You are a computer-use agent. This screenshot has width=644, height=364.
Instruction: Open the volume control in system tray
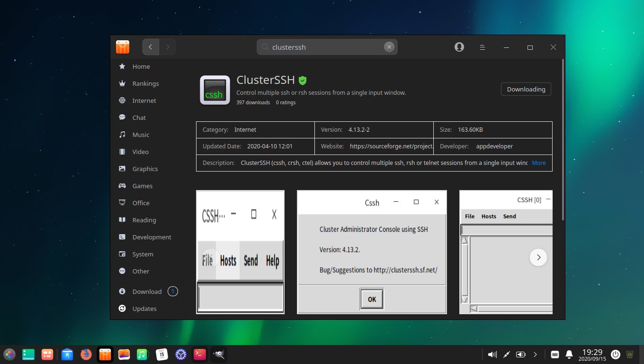click(492, 354)
